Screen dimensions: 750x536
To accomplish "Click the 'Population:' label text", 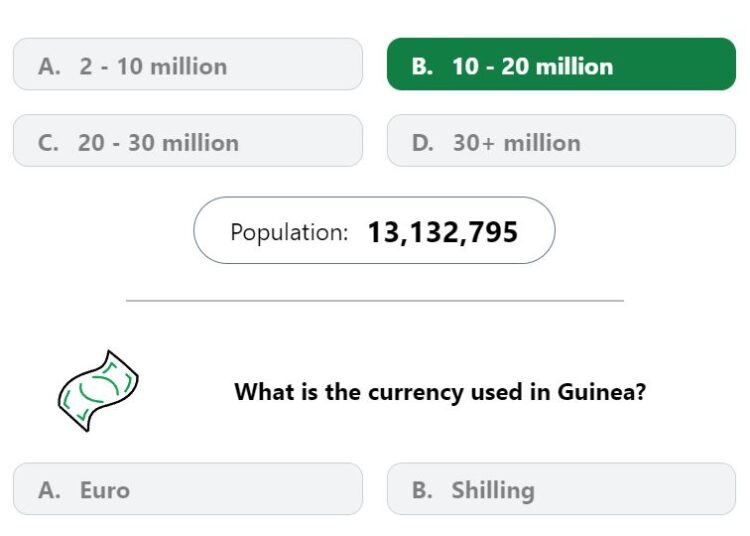I will 289,232.
